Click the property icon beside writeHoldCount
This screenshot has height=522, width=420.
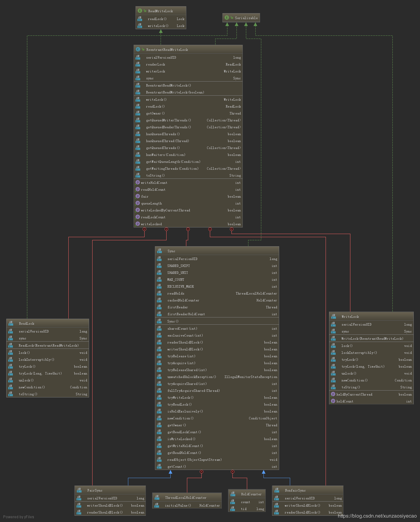[137, 183]
